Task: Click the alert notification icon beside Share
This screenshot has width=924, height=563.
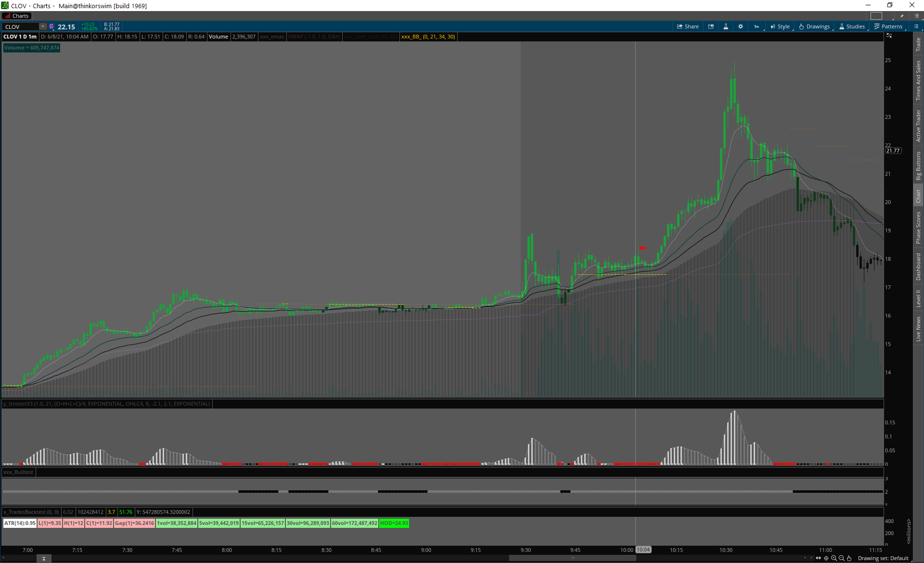Action: (711, 26)
